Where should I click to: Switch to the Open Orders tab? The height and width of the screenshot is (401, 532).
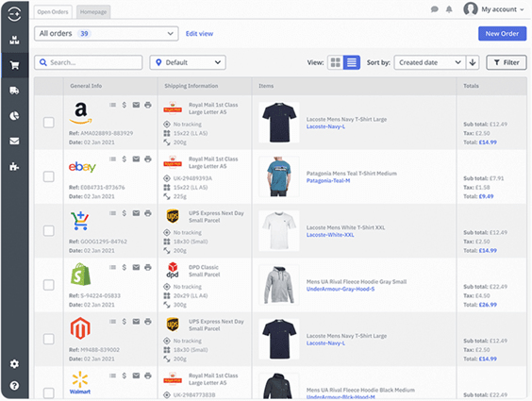tap(53, 12)
